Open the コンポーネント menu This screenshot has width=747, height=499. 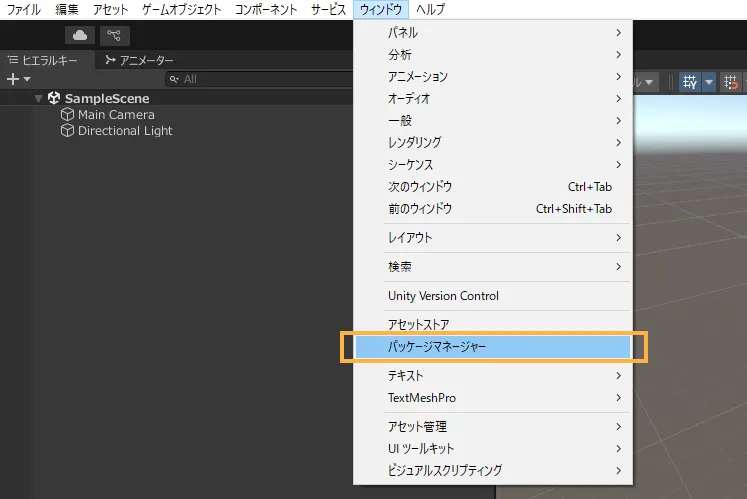[266, 10]
